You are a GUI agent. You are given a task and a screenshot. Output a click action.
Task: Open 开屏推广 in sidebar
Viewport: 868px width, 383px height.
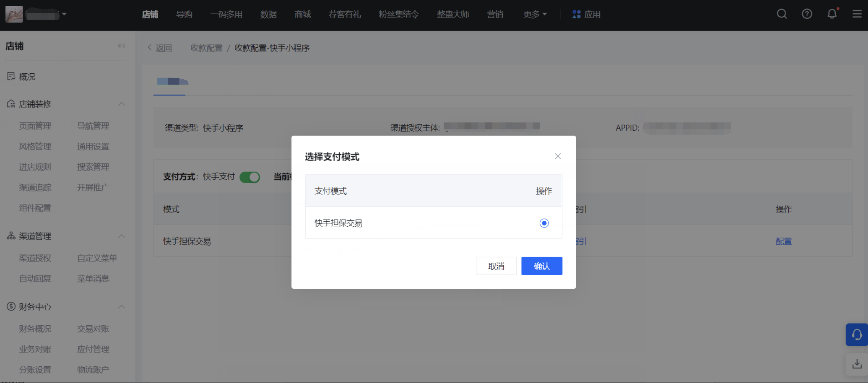pos(93,187)
